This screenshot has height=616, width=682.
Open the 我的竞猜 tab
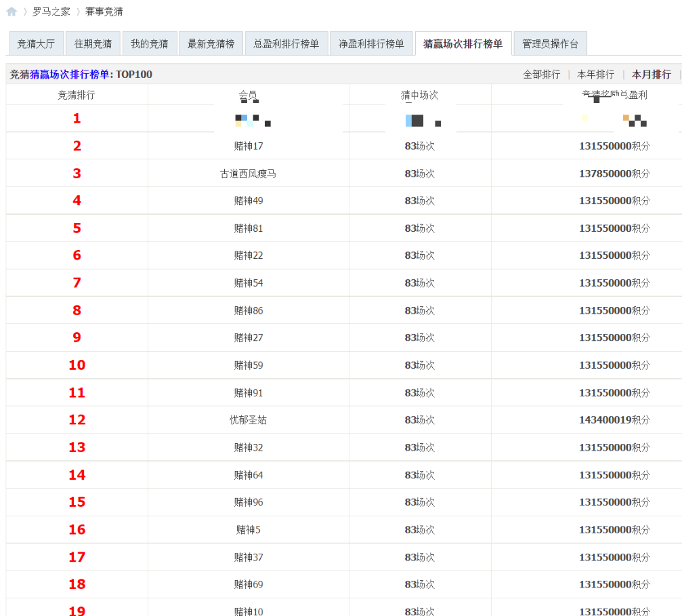tap(149, 44)
